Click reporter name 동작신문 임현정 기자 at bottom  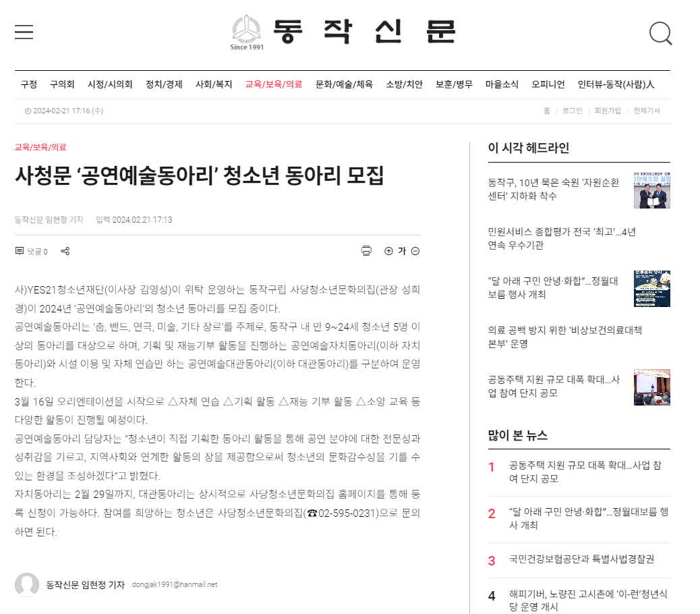point(85,585)
